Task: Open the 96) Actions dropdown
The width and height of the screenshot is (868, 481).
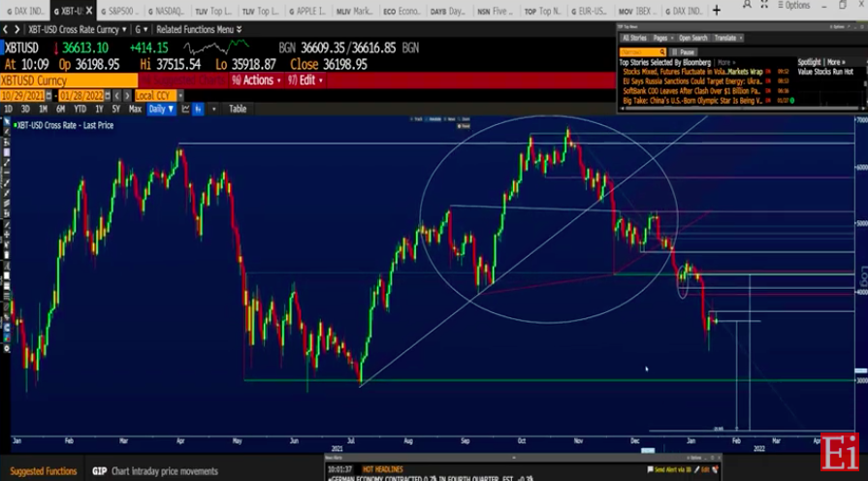Action: tap(256, 80)
